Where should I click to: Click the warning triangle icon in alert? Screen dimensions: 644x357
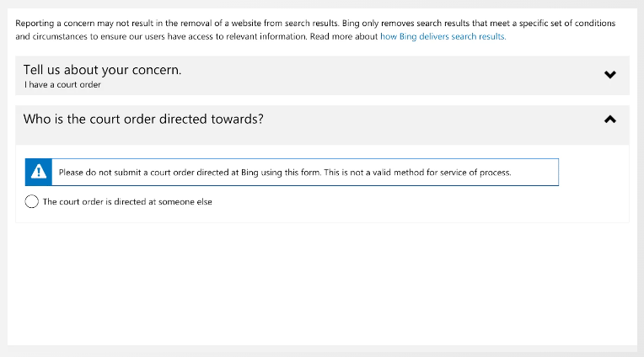[39, 172]
